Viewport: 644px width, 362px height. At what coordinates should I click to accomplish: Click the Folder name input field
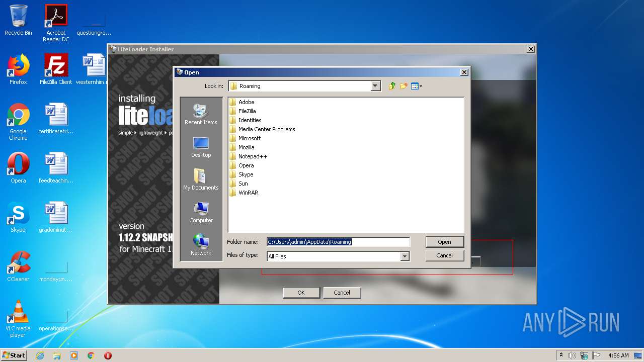click(338, 242)
